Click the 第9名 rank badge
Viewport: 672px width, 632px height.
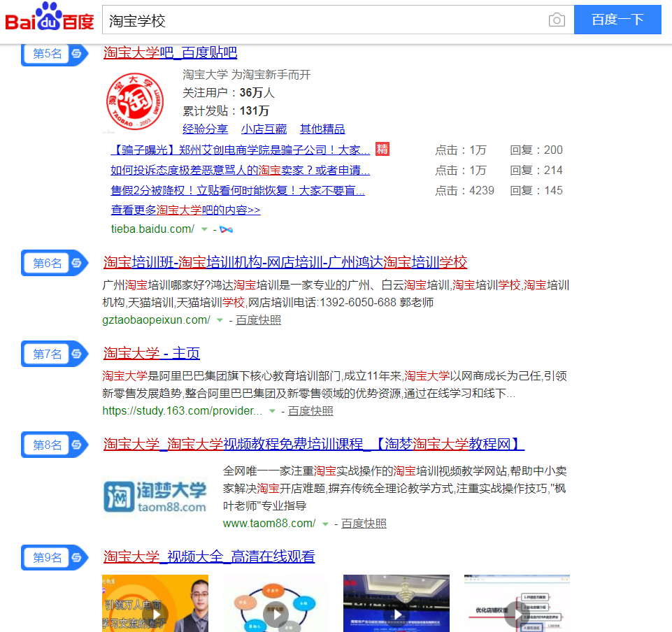click(x=55, y=557)
